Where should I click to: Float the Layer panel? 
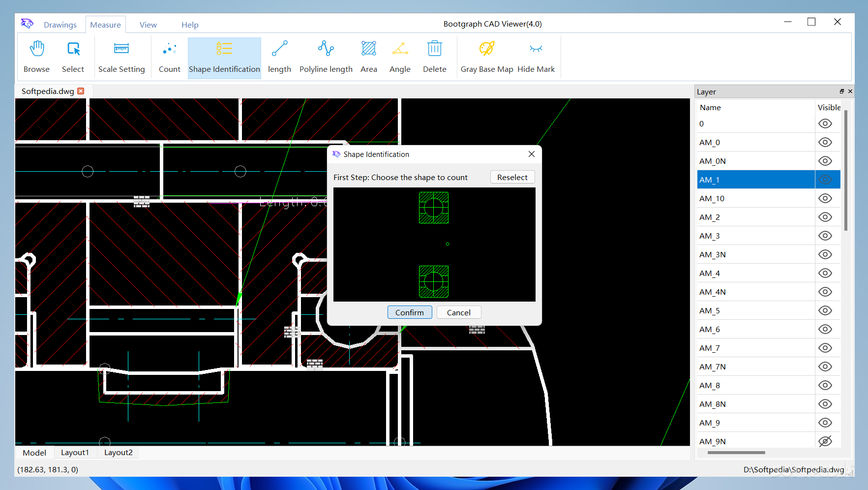[841, 92]
